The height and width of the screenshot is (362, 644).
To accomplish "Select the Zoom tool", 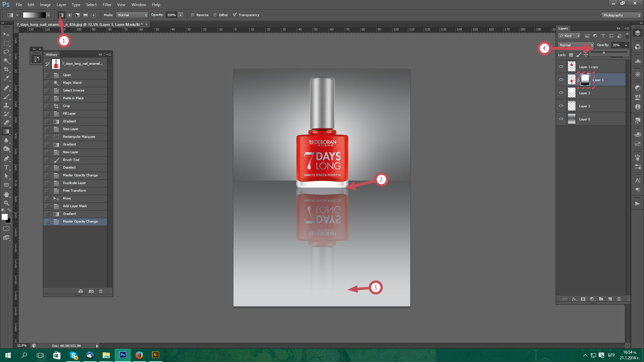I will (x=6, y=203).
